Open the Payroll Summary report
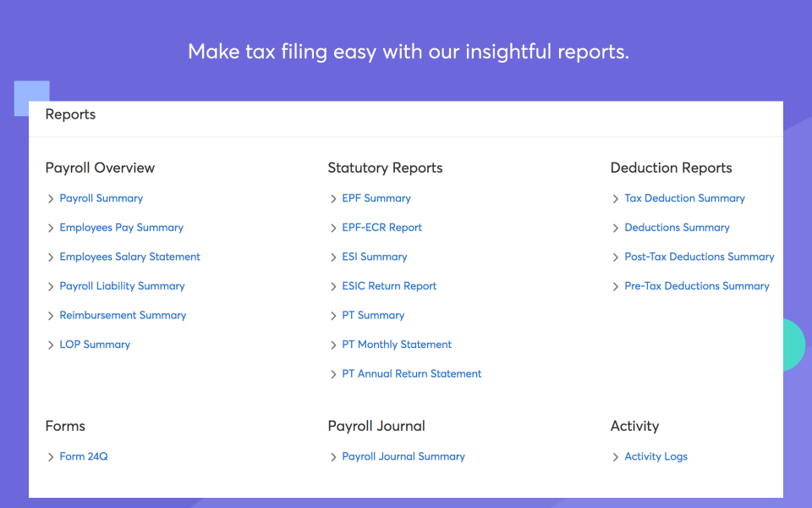The height and width of the screenshot is (508, 812). [101, 198]
